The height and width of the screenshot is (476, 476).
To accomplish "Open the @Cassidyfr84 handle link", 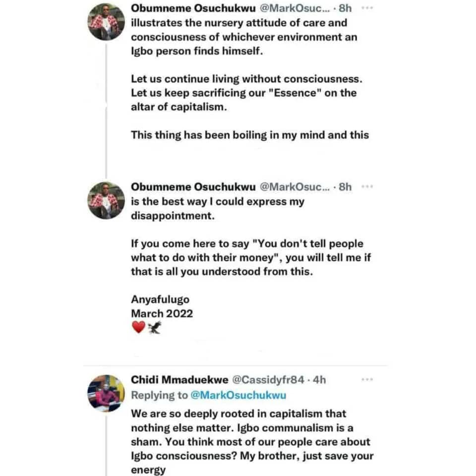I will [267, 380].
